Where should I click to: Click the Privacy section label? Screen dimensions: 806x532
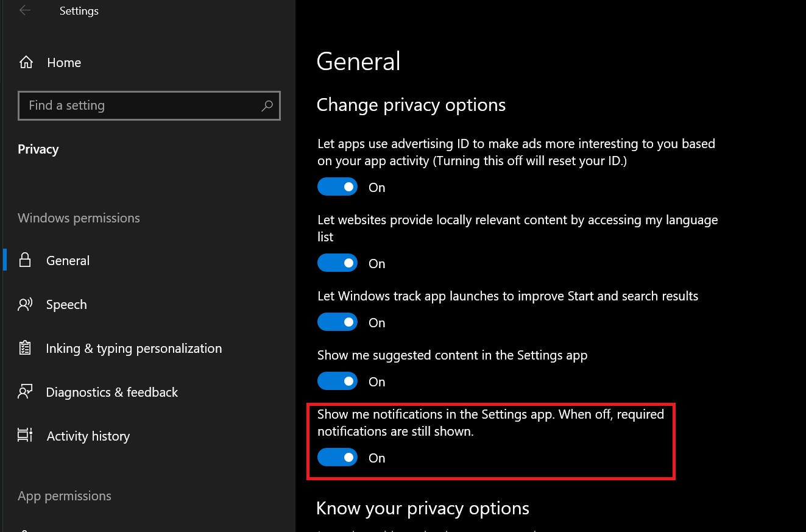(x=38, y=149)
